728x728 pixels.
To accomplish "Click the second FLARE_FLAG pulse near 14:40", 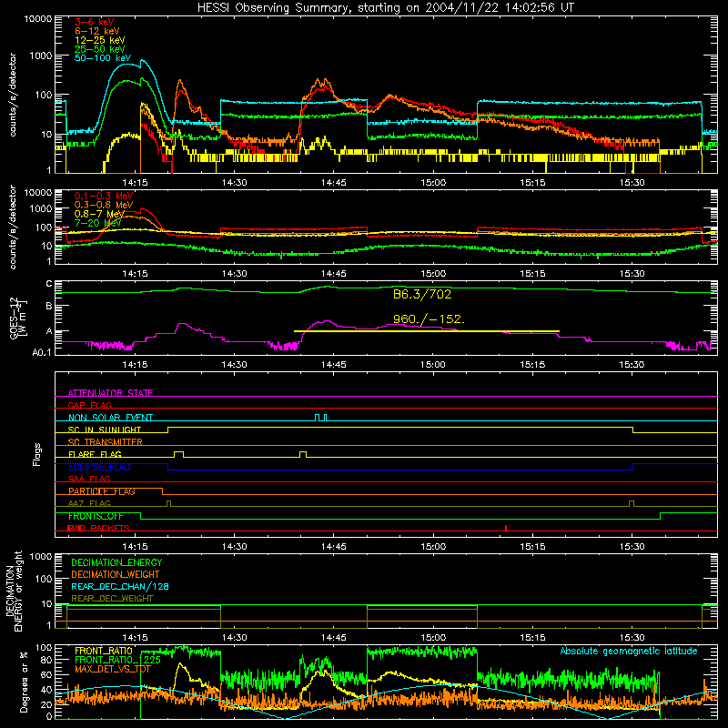I will tap(303, 454).
